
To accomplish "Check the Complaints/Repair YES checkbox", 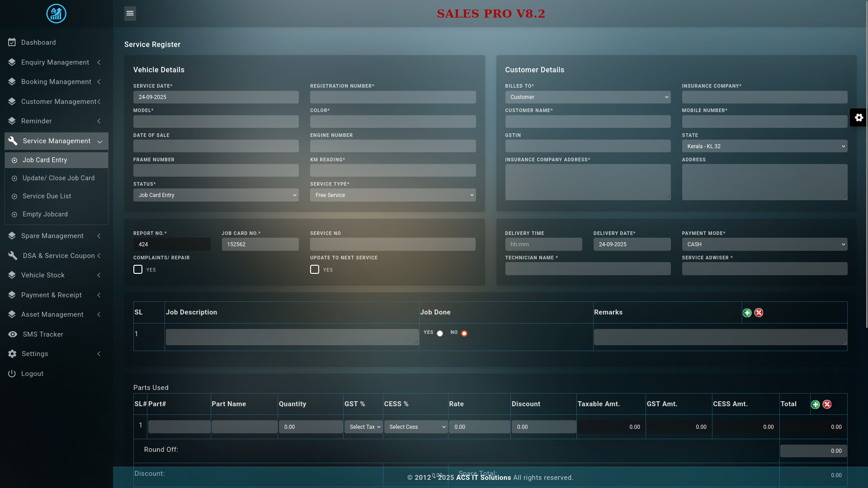I will [x=138, y=269].
